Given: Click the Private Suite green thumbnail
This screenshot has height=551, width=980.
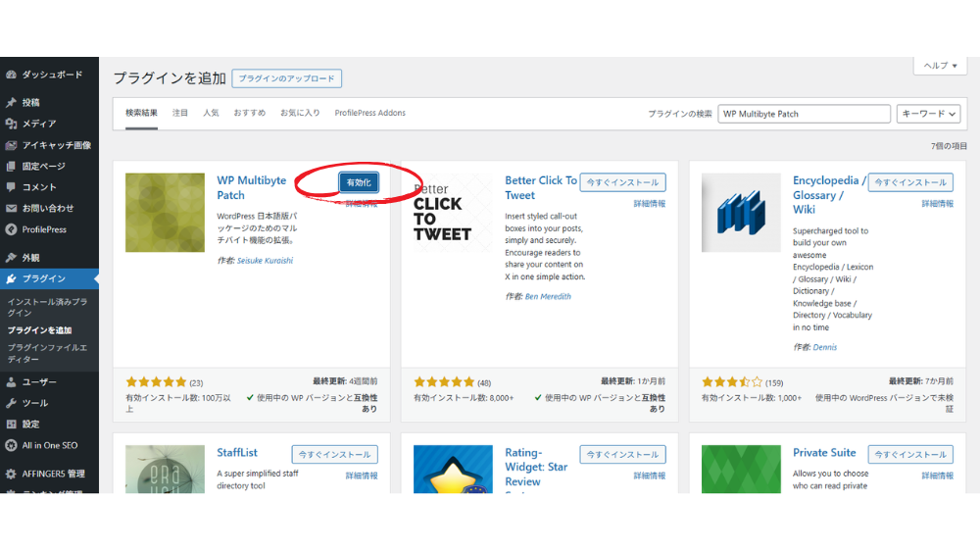Looking at the screenshot, I should pos(741,469).
